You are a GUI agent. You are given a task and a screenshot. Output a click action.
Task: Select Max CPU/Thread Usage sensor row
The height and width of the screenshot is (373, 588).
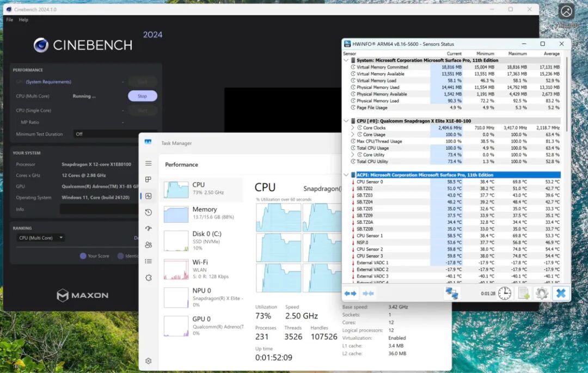tap(455, 142)
